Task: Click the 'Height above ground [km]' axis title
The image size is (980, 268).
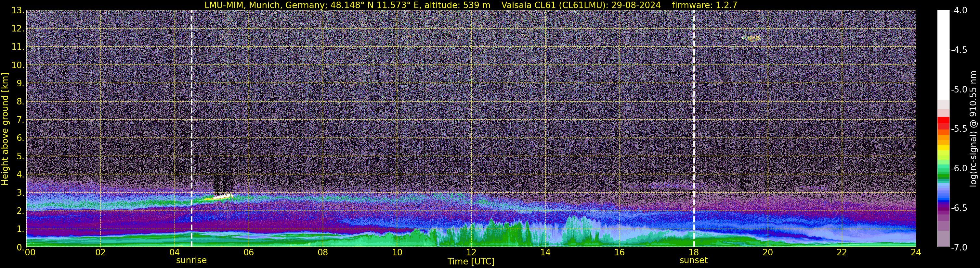Action: pyautogui.click(x=5, y=129)
